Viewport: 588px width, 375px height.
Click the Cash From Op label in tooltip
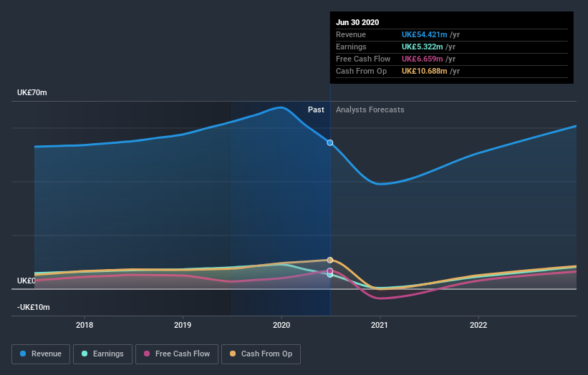click(361, 71)
